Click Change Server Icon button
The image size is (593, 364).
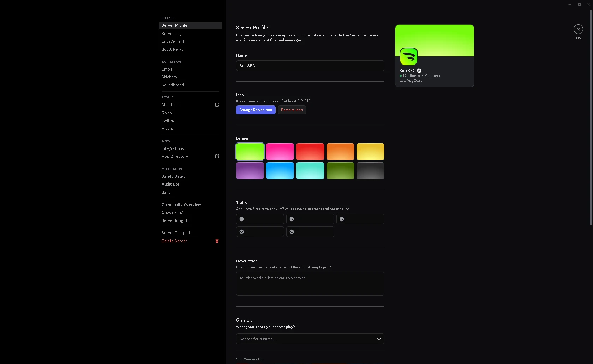coord(256,110)
